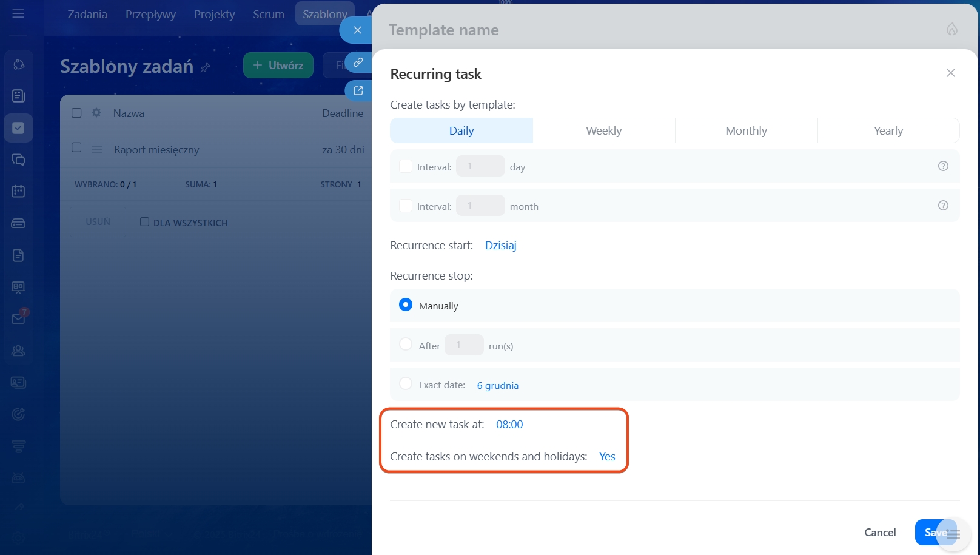Viewport: 980px width, 555px height.
Task: Tick the Raport miesięczny row checkbox
Action: click(x=76, y=147)
